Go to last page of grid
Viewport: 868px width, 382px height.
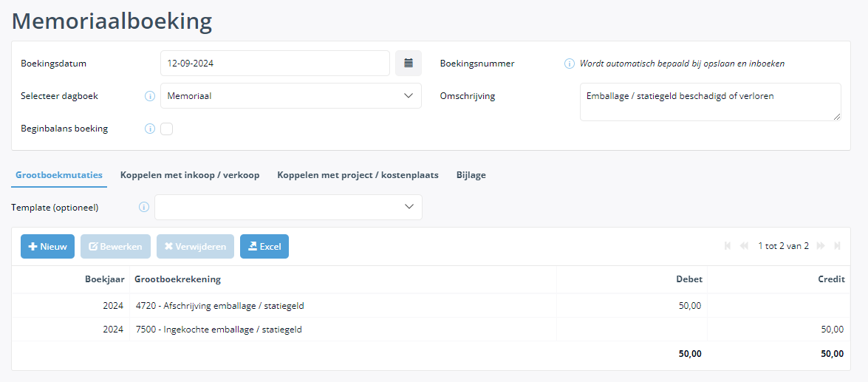pyautogui.click(x=838, y=246)
